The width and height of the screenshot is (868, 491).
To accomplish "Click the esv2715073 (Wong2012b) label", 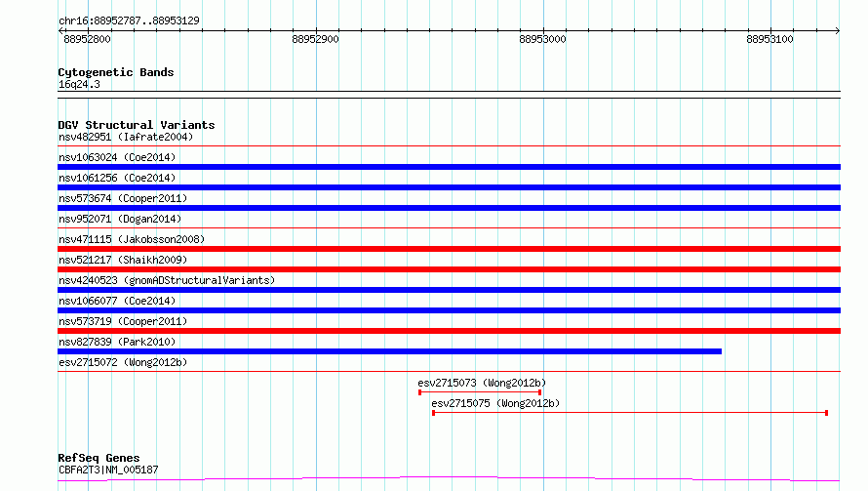I will 482,383.
